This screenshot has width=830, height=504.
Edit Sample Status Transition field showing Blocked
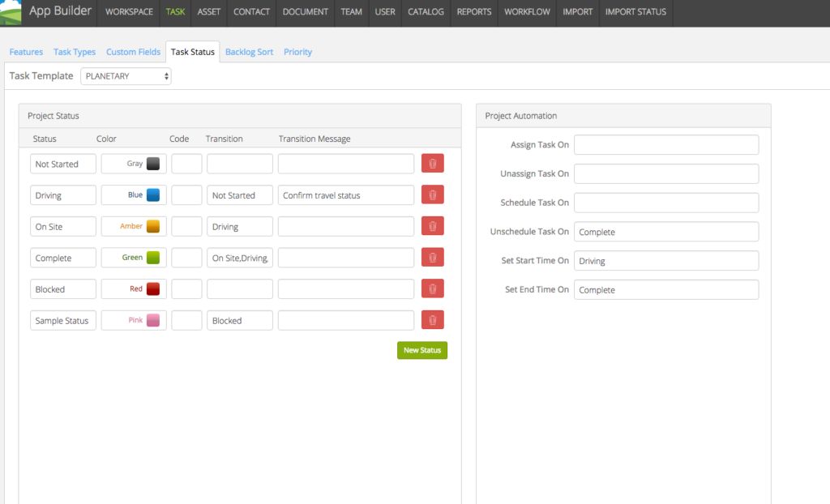[x=240, y=320]
